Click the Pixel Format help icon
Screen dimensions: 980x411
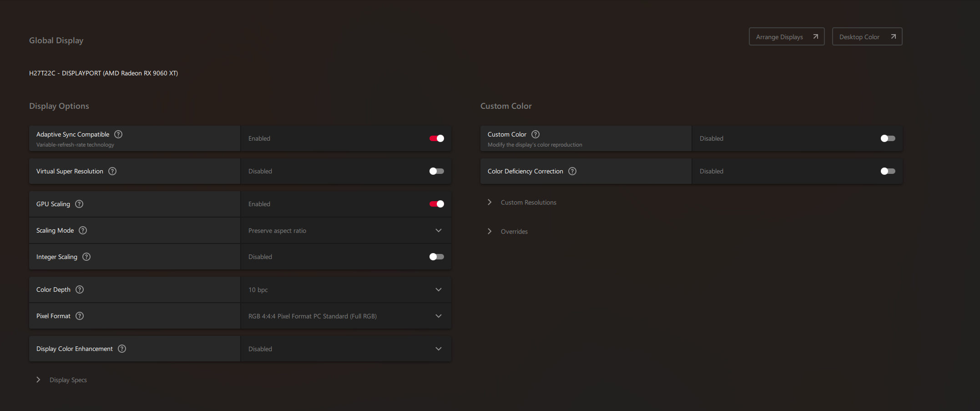(80, 316)
